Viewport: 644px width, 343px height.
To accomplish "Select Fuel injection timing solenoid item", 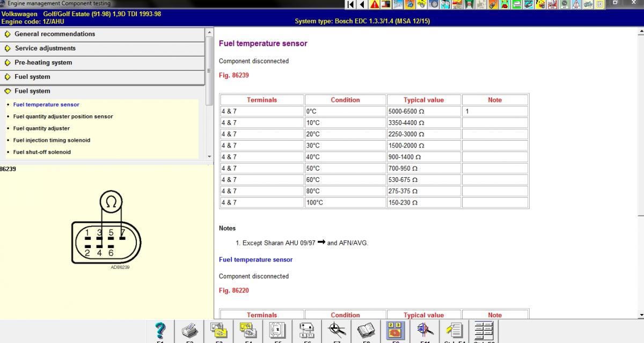I will click(x=52, y=140).
